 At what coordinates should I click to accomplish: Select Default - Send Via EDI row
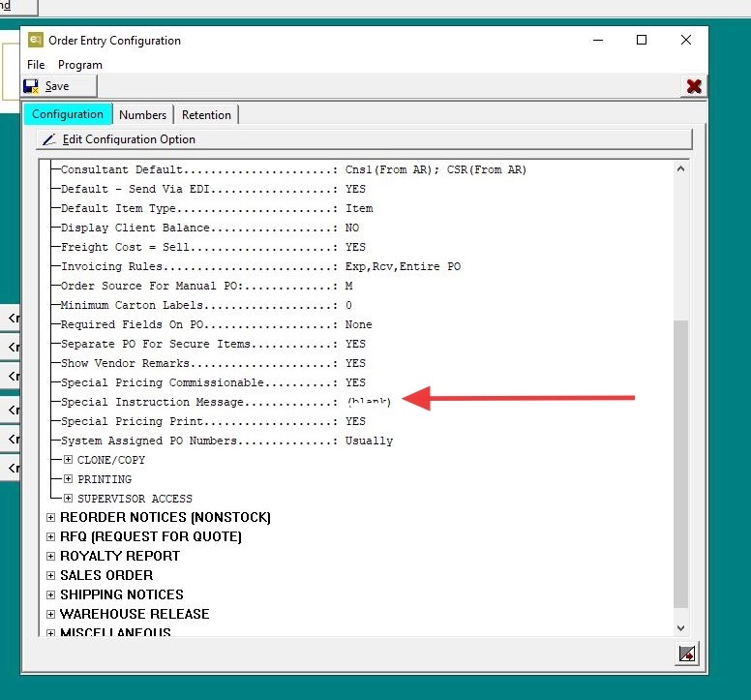click(x=213, y=189)
